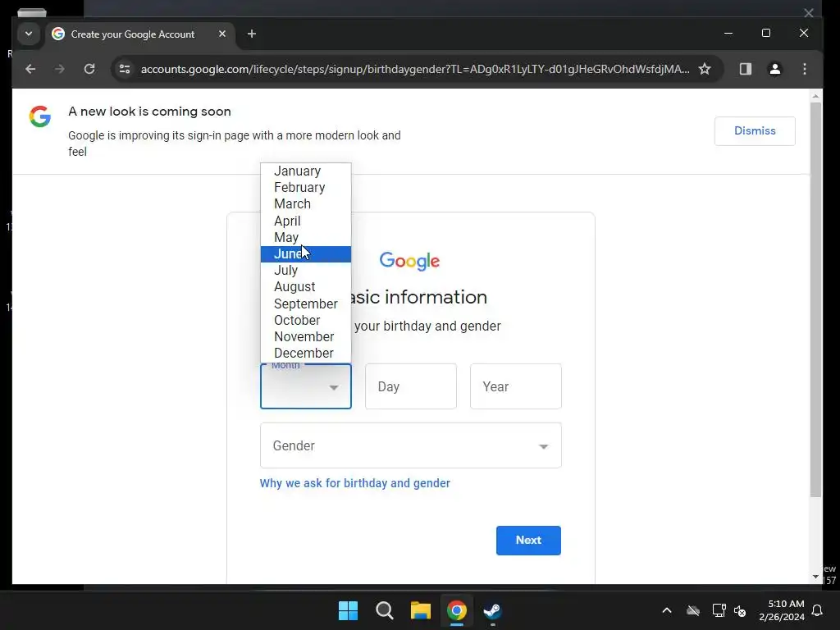Choose October in the month dropdown

pyautogui.click(x=305, y=321)
